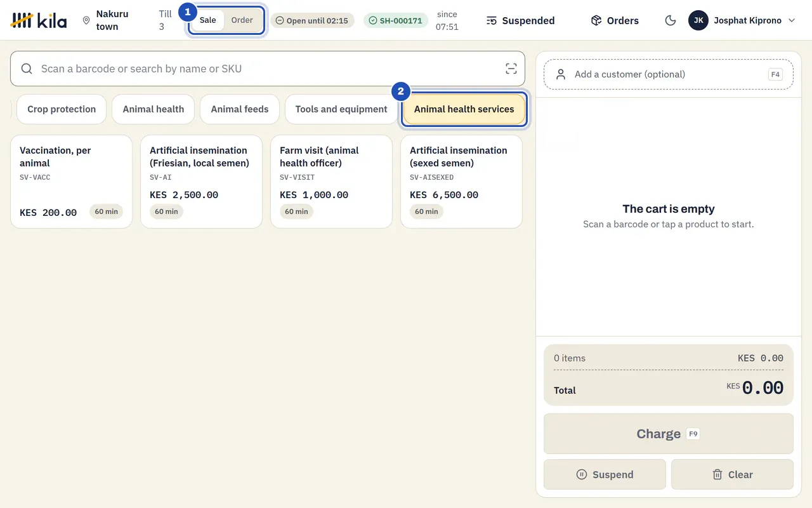Click the Clear cart button
Screen dimensions: 812x508
(x=732, y=474)
